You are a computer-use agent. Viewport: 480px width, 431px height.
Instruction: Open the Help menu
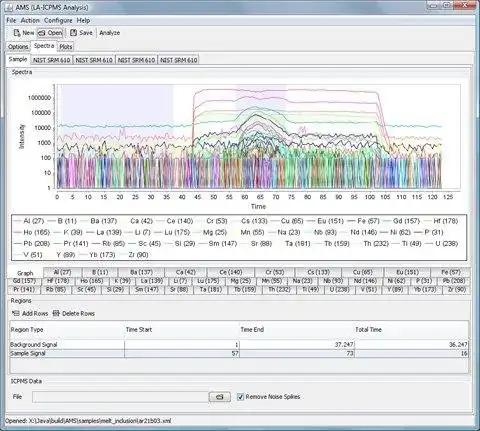coord(83,20)
